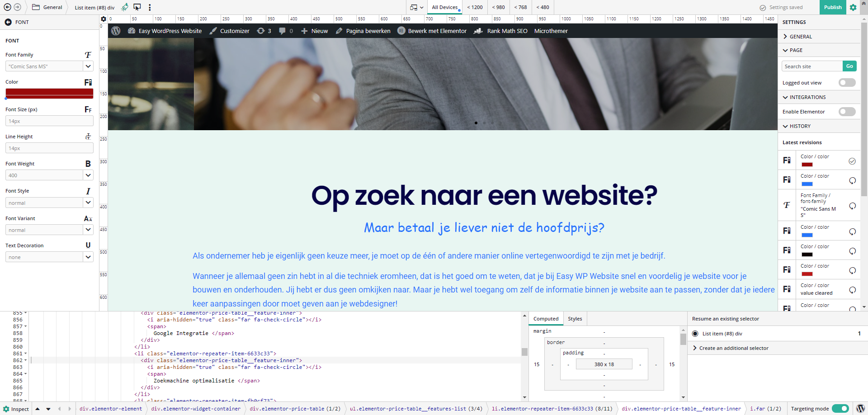
Task: Click the back icon beside FONT heading
Action: click(x=8, y=22)
